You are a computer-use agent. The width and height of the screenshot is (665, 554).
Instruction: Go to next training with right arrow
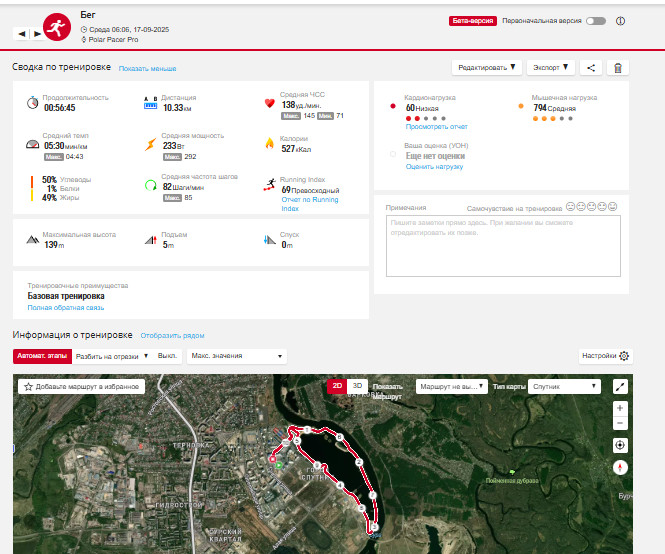(37, 34)
